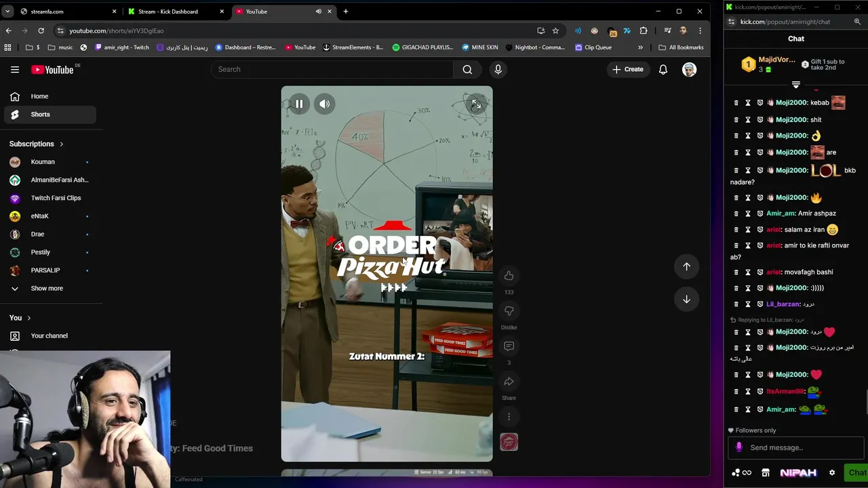Expand the You section arrow
The height and width of the screenshot is (488, 868).
point(28,318)
